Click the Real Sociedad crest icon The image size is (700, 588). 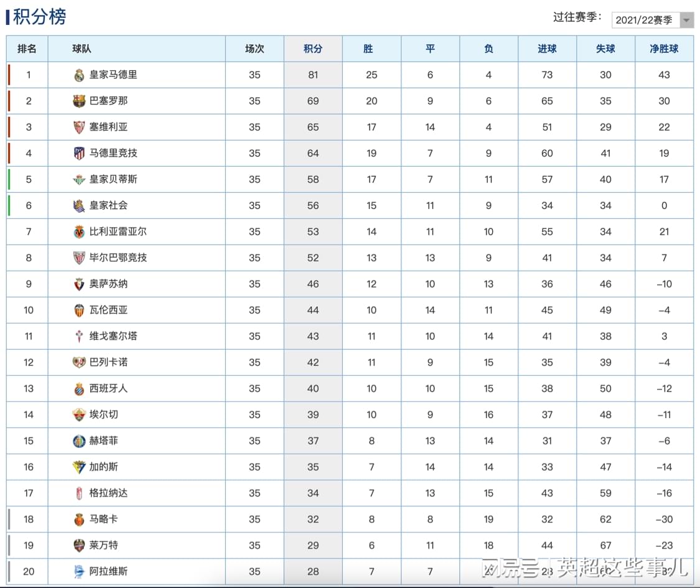[x=79, y=206]
